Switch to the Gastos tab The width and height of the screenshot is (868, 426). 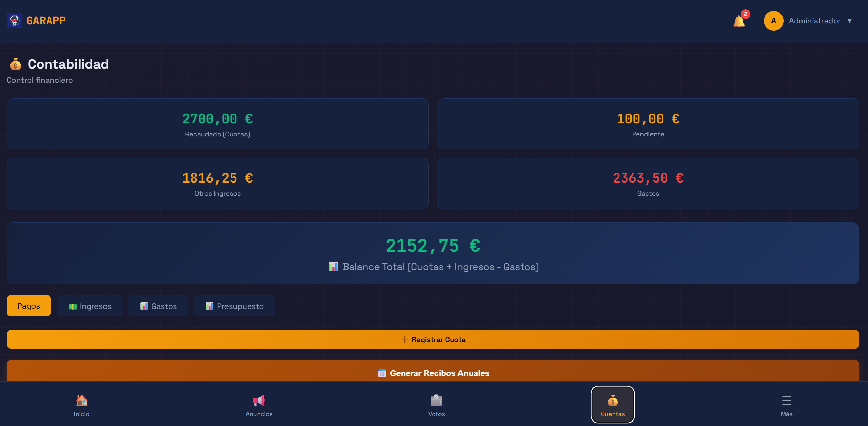pos(158,306)
